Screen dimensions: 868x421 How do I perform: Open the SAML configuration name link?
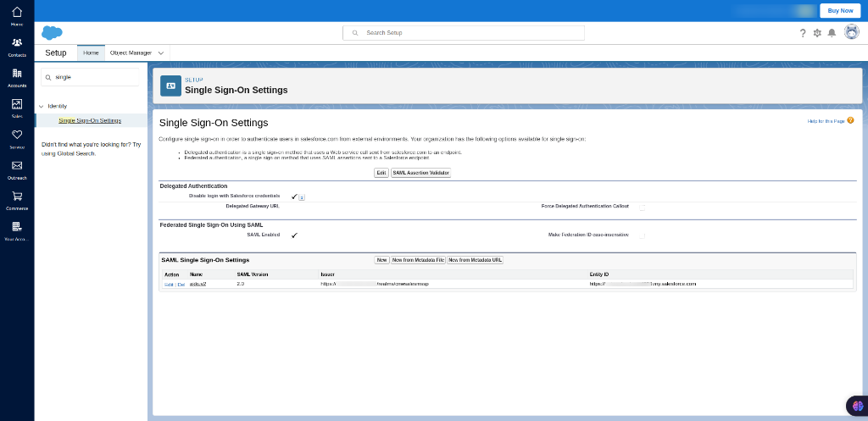(x=198, y=284)
